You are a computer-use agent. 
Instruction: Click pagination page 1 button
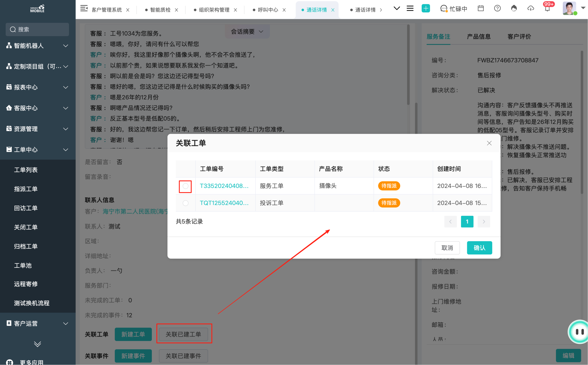click(x=467, y=222)
